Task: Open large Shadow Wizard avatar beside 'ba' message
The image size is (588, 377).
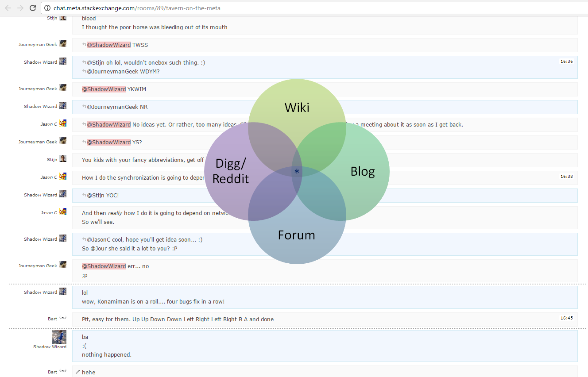Action: click(x=59, y=337)
